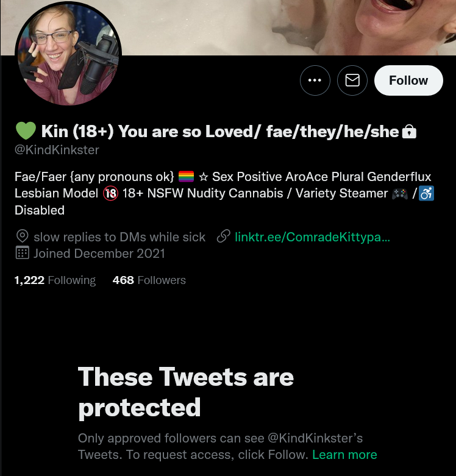This screenshot has height=476, width=456.
Task: Click the envelope message icon
Action: (352, 80)
